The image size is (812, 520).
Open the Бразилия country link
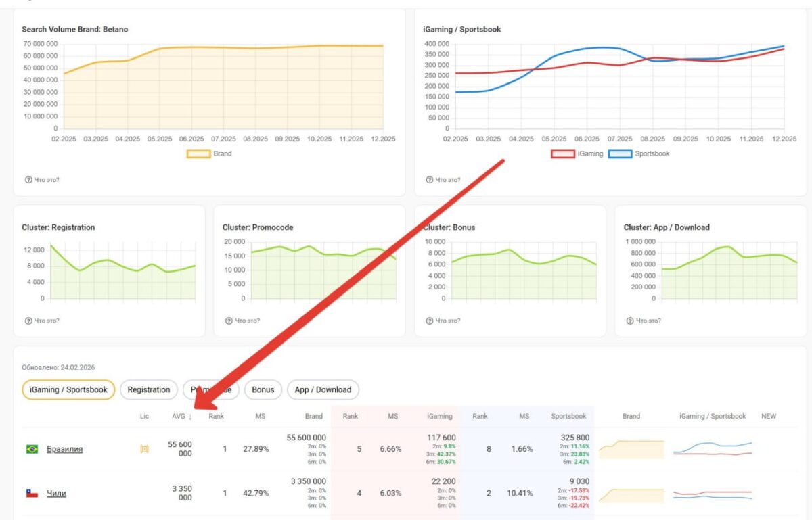[64, 449]
